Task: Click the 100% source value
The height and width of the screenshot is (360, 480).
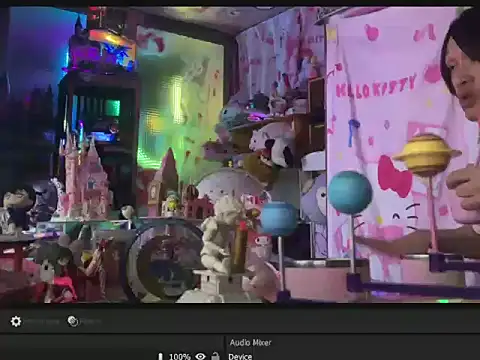Action: click(x=179, y=357)
